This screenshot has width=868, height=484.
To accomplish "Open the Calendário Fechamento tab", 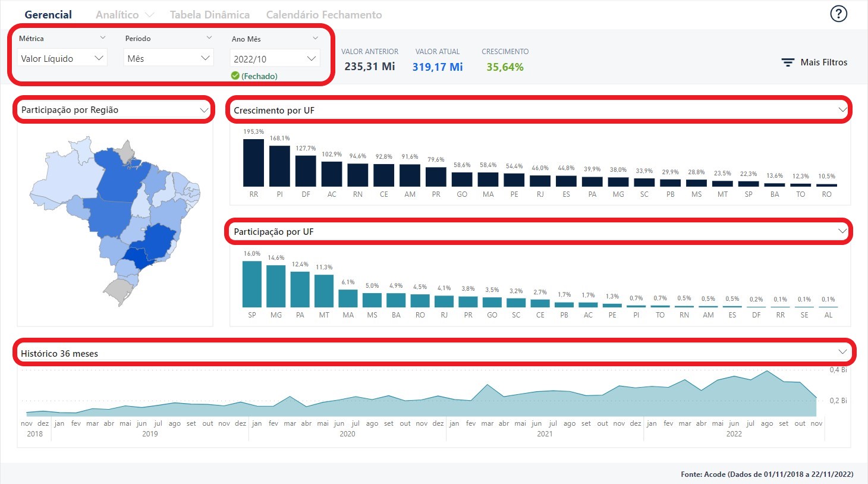I will (323, 15).
